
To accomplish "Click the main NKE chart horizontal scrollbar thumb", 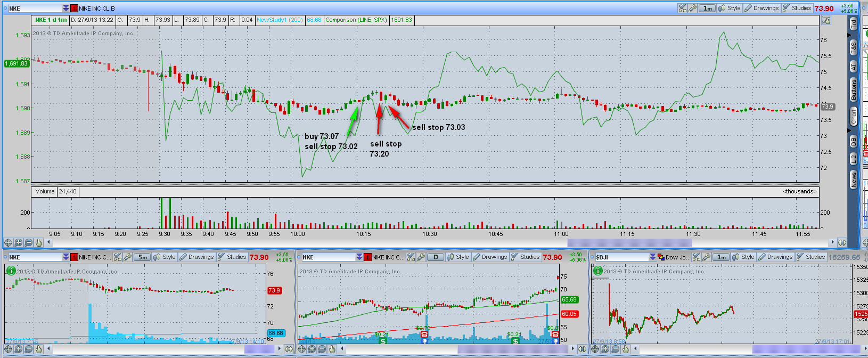I will [x=629, y=242].
